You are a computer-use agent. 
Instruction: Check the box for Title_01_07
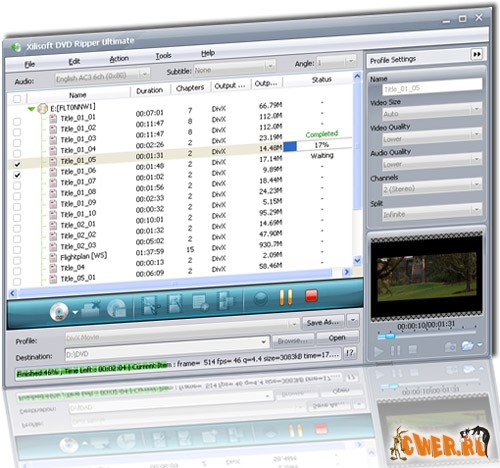click(17, 185)
